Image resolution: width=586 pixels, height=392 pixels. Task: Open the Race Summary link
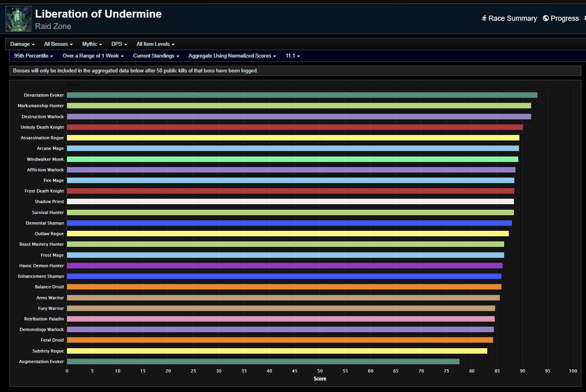(x=512, y=18)
